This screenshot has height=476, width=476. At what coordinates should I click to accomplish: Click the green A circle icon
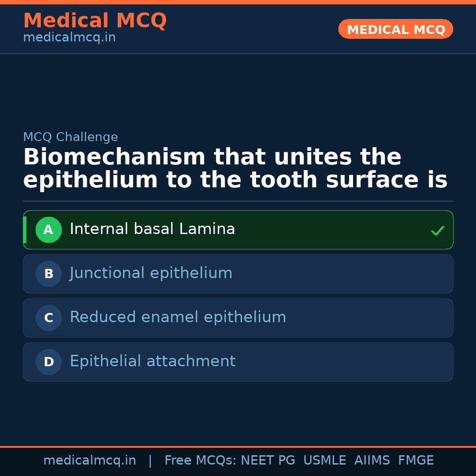48,230
